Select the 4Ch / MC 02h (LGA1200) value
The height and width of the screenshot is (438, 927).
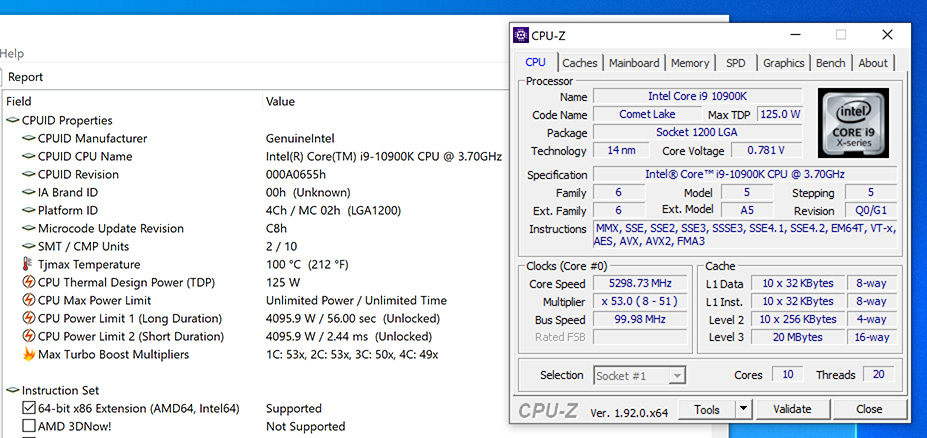coord(334,210)
